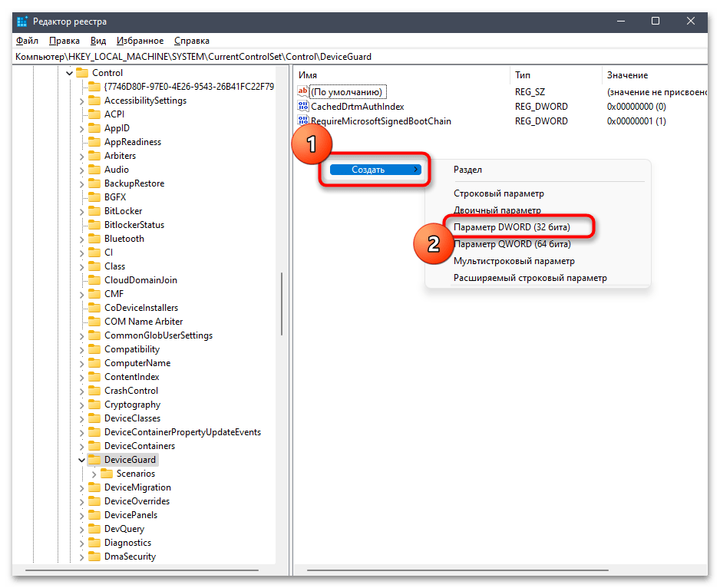Click the BGFX folder icon
Image resolution: width=720 pixels, height=588 pixels.
coord(94,197)
